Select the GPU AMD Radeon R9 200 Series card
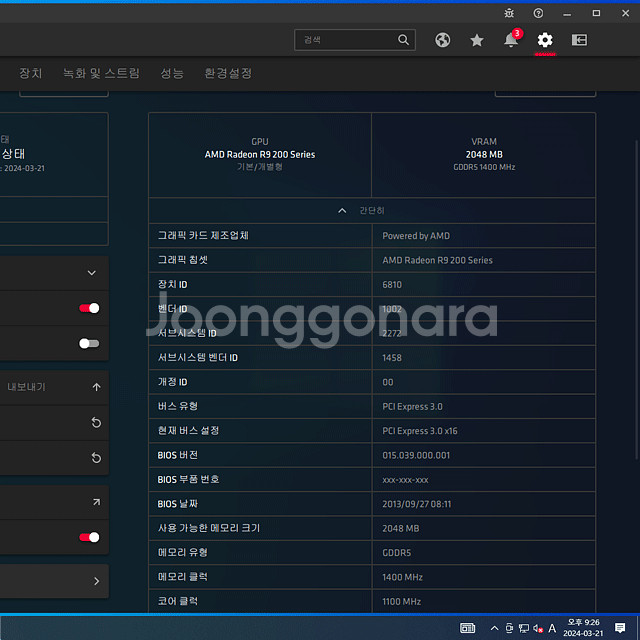Viewport: 640px width, 640px height. (260, 155)
